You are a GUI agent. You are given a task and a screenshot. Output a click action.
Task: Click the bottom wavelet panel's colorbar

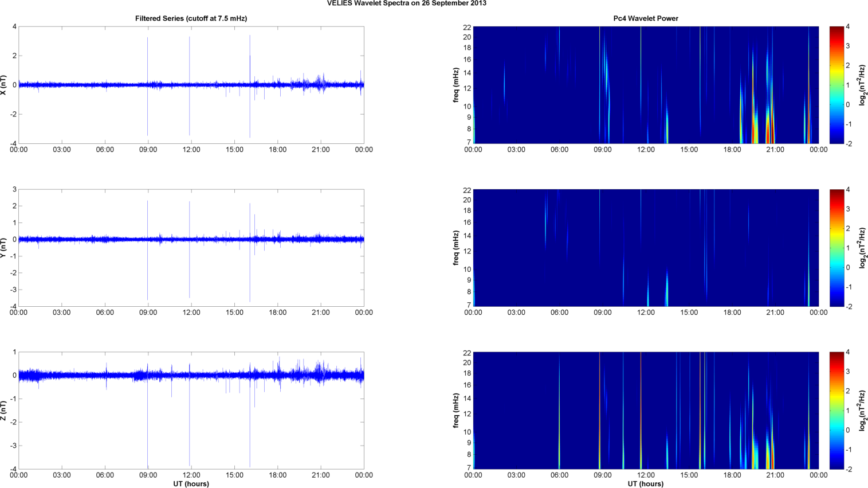click(836, 411)
